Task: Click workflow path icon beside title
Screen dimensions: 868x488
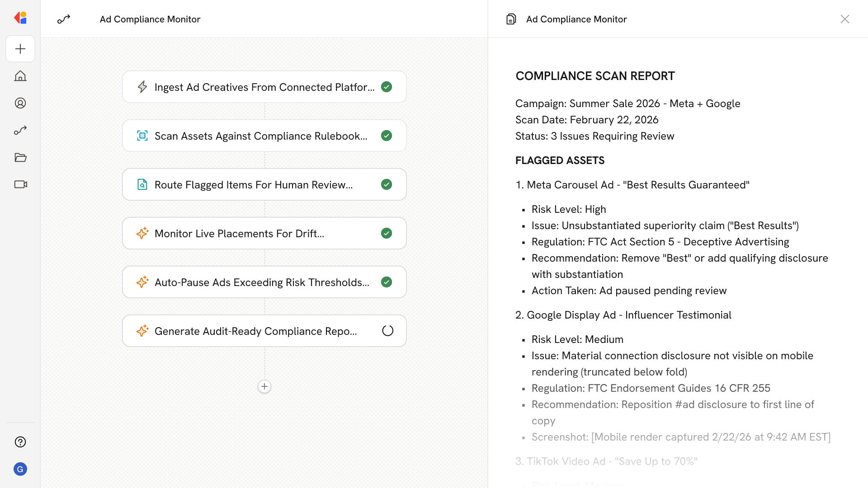Action: click(64, 19)
